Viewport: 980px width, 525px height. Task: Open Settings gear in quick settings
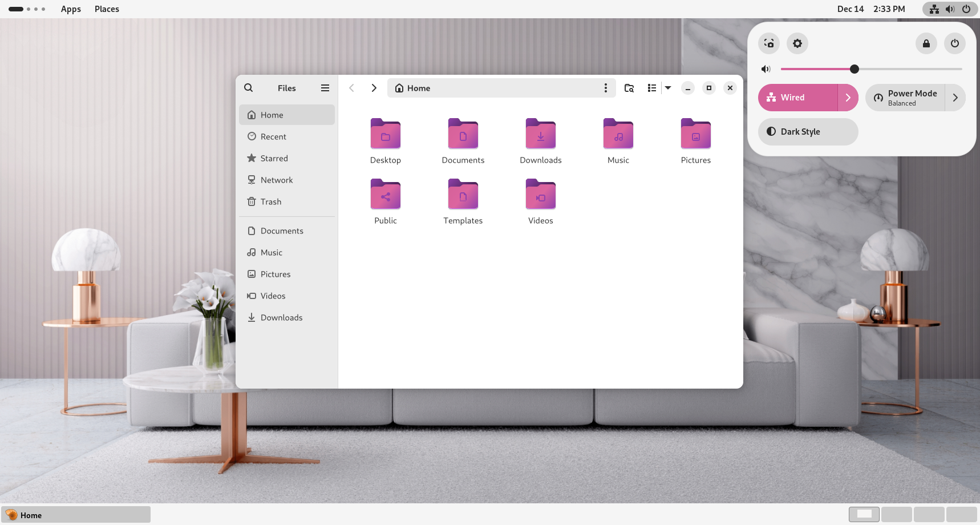click(797, 43)
